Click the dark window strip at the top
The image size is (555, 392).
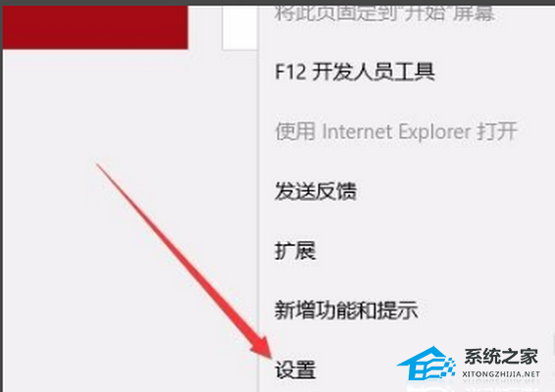277,3
